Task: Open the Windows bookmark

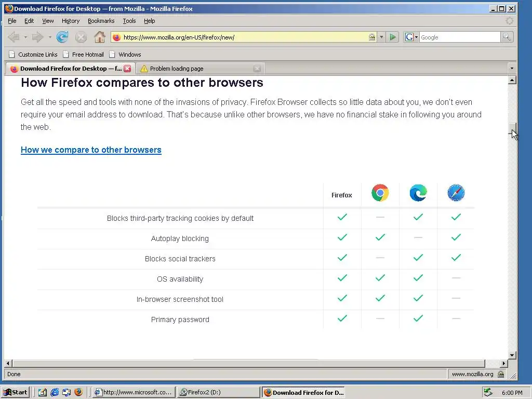Action: [125, 55]
